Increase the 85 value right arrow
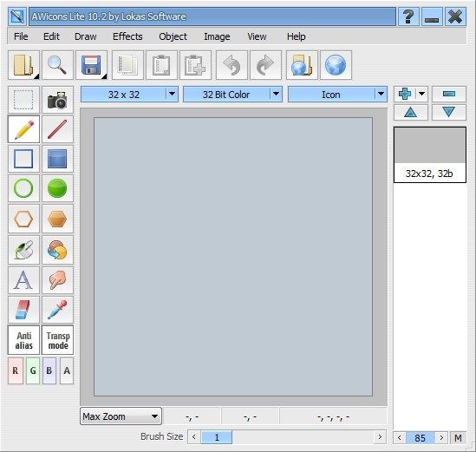 [441, 438]
